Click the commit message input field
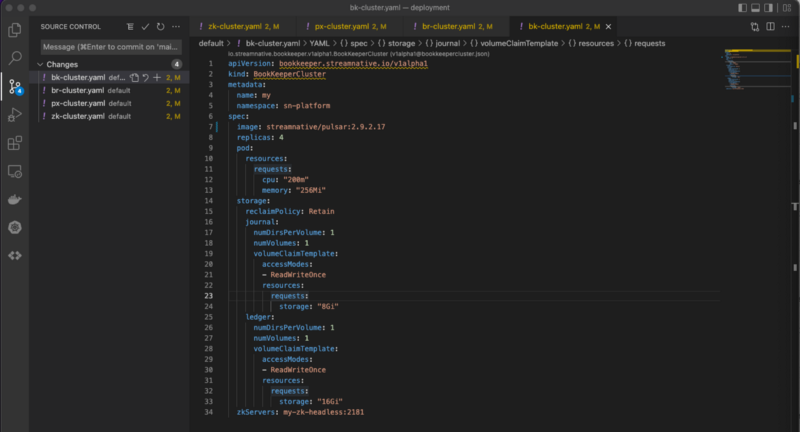 point(110,46)
